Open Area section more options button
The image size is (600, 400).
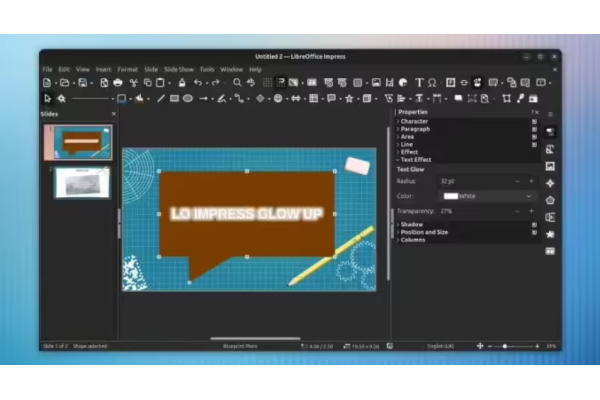pos(534,137)
